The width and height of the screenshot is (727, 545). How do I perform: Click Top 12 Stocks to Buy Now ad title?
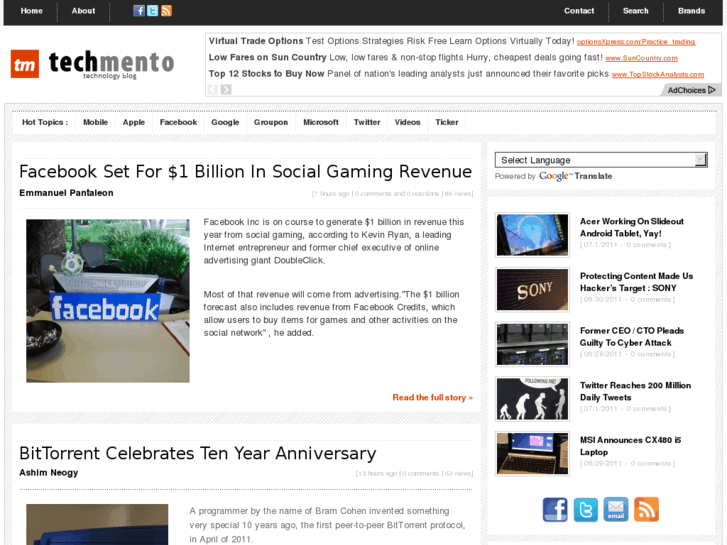266,73
